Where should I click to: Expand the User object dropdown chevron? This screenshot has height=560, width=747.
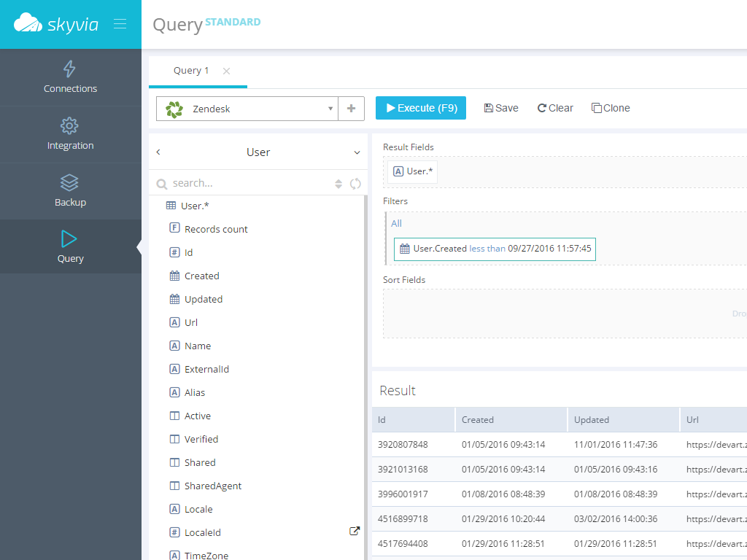pyautogui.click(x=357, y=152)
